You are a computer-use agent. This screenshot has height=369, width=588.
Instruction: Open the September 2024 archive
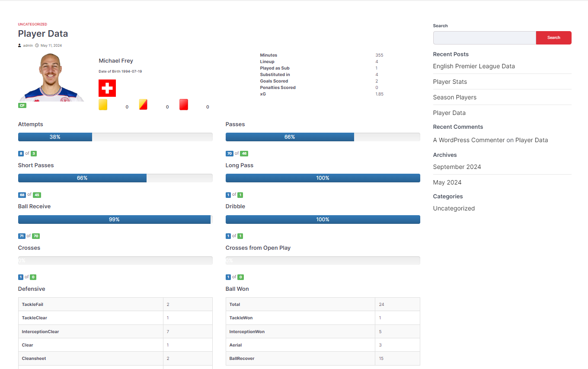click(x=457, y=167)
